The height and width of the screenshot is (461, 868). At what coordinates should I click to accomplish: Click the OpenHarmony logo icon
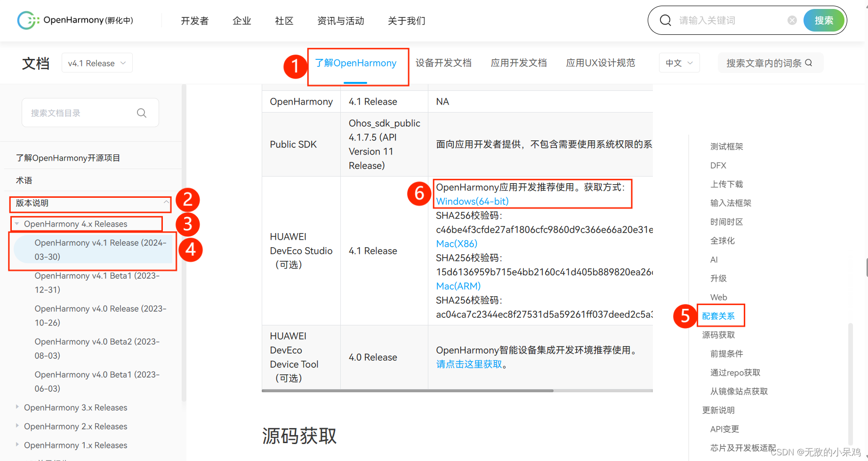(x=28, y=20)
